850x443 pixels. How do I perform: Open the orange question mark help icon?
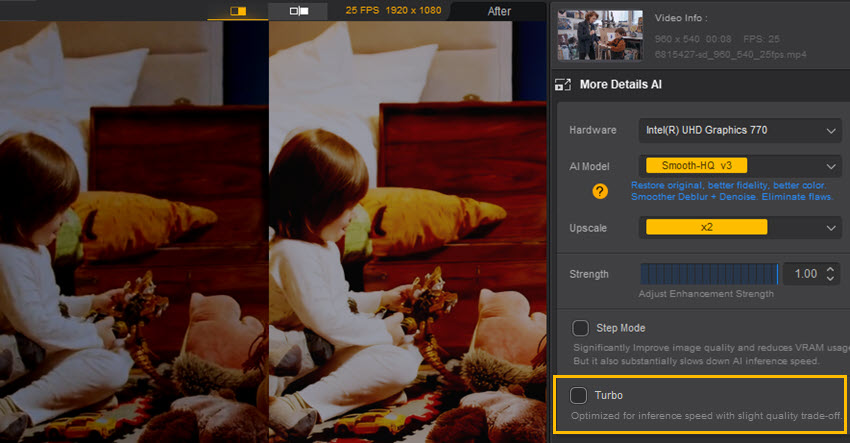600,191
